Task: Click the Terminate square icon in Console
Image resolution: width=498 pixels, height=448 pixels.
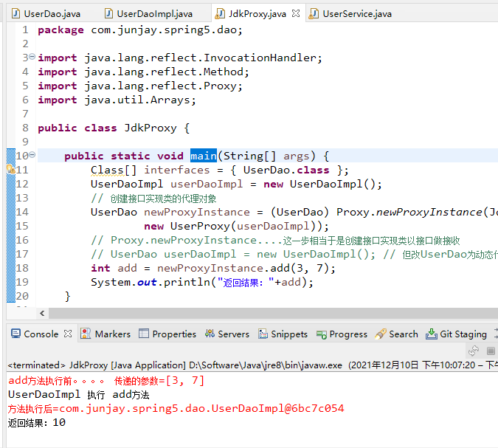Action: (x=491, y=351)
